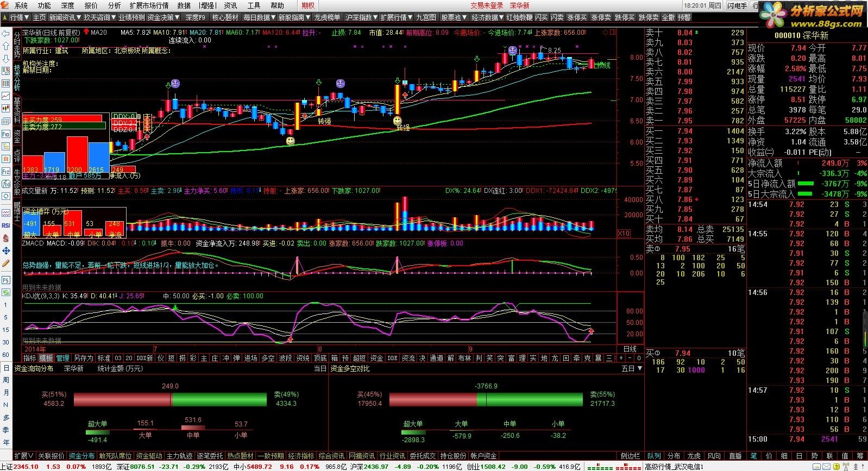Click the blue move cross icon in sidebar
The image size is (868, 471).
pyautogui.click(x=6, y=250)
